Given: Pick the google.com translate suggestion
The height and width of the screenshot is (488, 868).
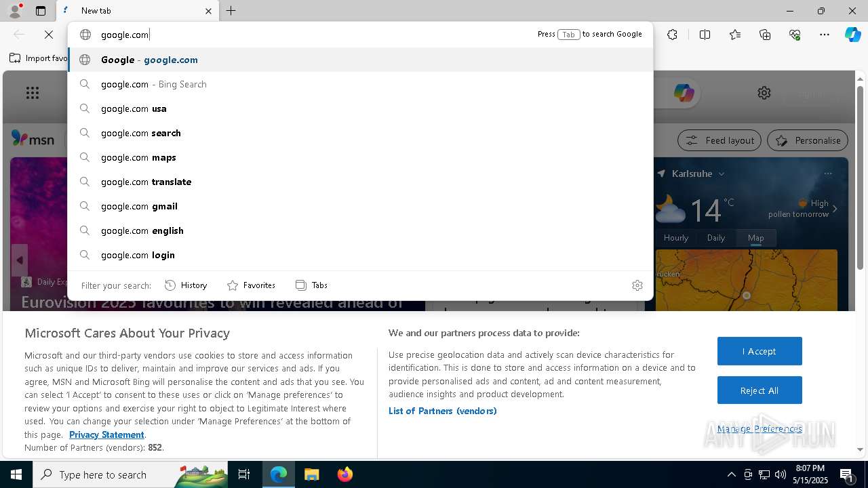Looking at the screenshot, I should (360, 182).
